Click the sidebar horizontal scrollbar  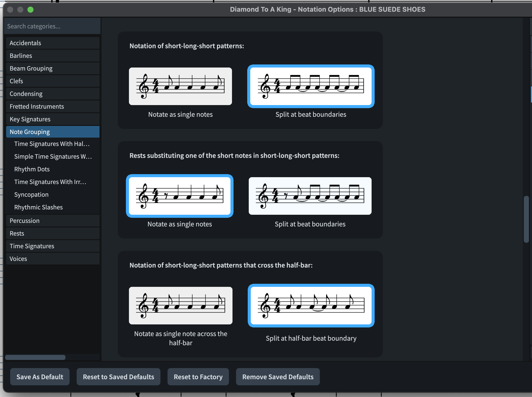pos(35,357)
